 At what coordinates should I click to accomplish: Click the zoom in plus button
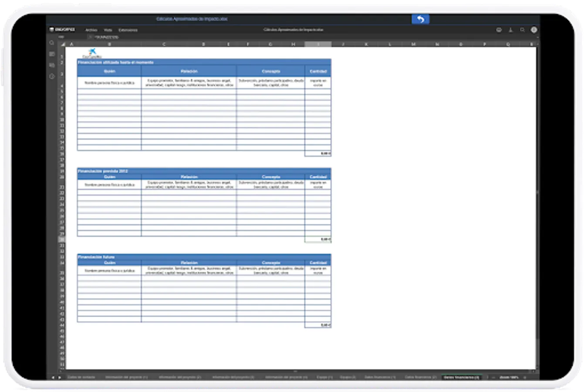click(x=524, y=377)
